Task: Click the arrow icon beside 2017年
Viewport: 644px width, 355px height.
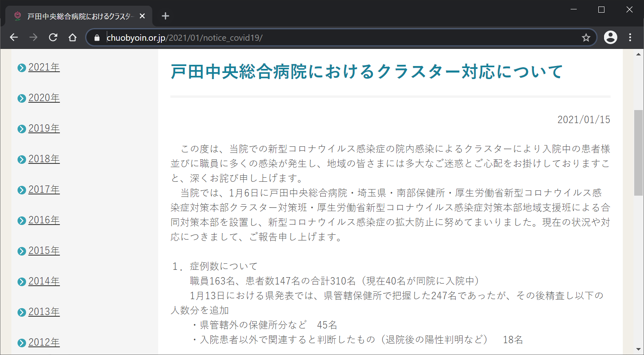Action: (x=22, y=190)
